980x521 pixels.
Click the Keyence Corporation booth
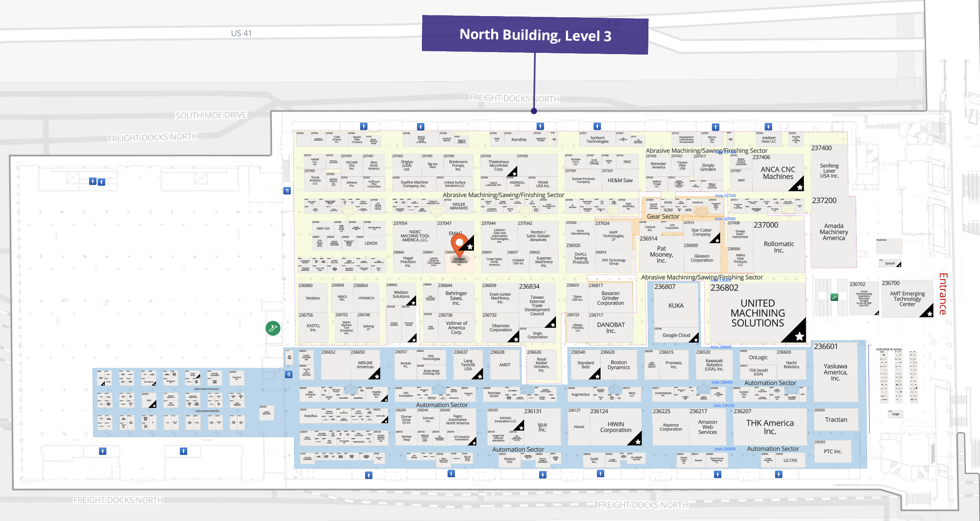click(671, 427)
